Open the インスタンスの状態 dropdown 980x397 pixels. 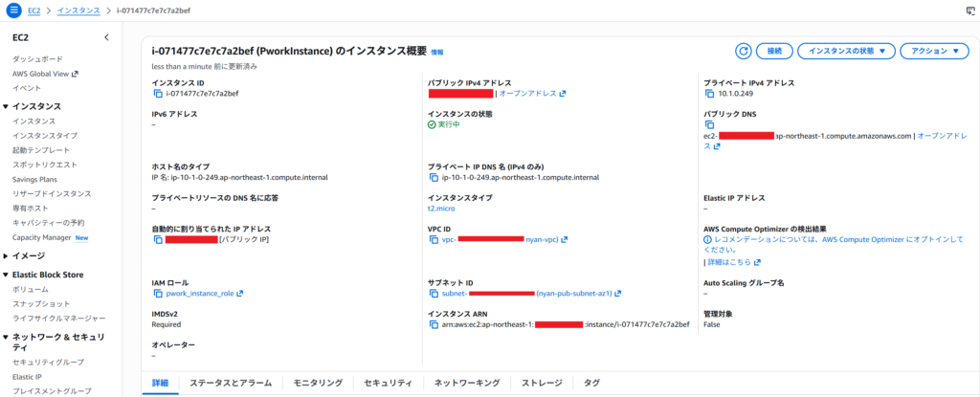point(846,51)
